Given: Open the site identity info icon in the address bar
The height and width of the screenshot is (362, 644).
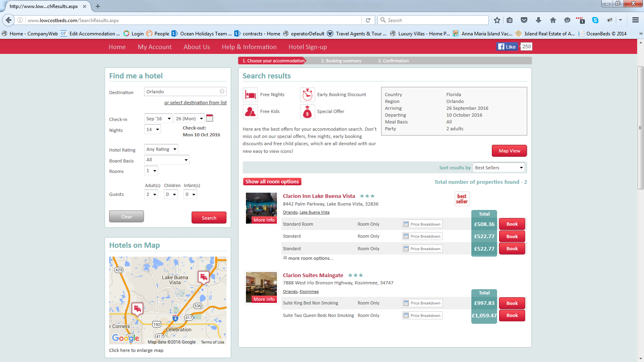Looking at the screenshot, I should (20, 20).
